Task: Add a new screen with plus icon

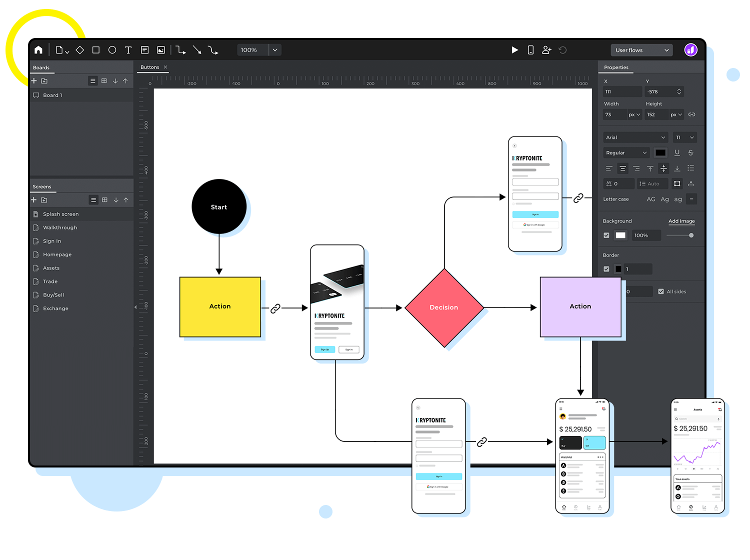Action: (34, 199)
